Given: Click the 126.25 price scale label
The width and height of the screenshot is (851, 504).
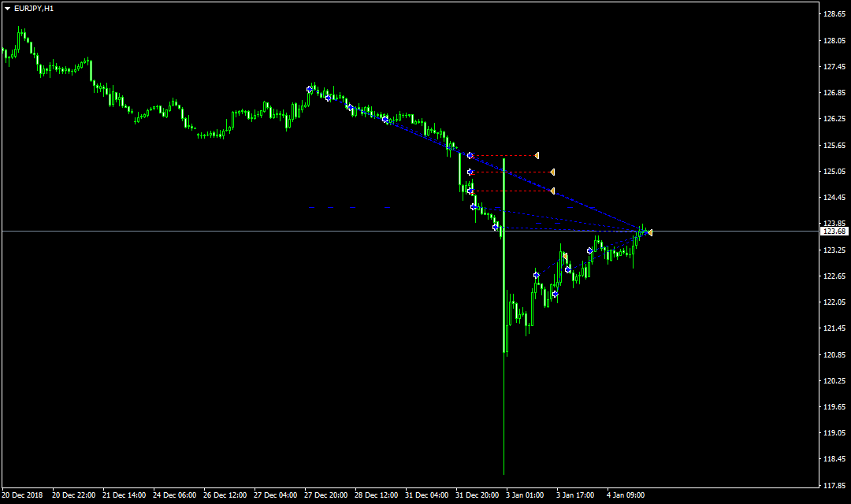Looking at the screenshot, I should tap(834, 119).
